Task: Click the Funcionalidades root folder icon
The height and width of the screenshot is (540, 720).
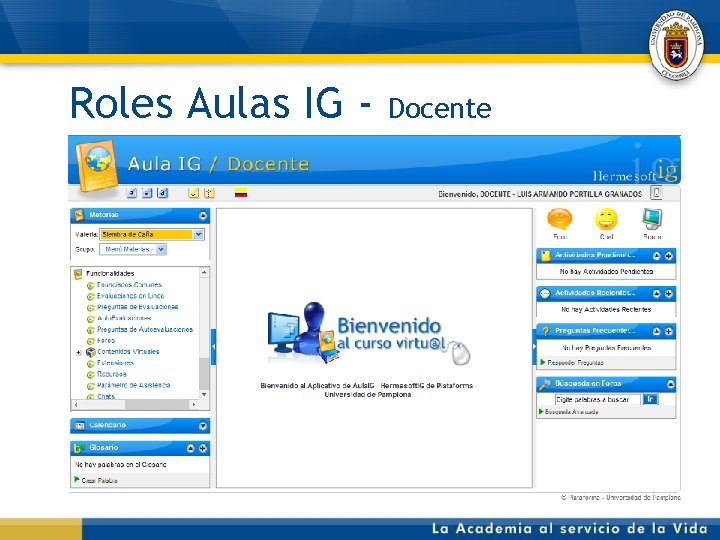Action: click(x=78, y=274)
